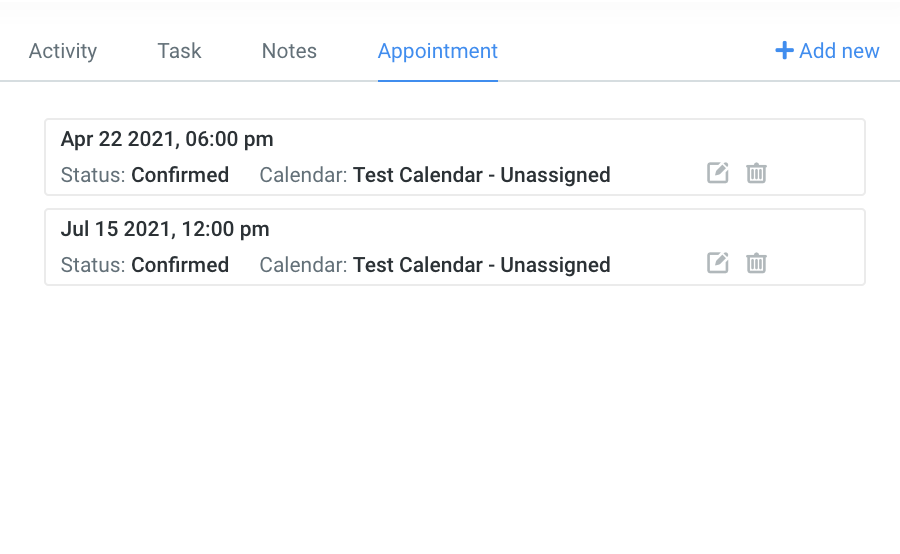This screenshot has height=554, width=900.
Task: Click the Apr 22 2021, 06:00 pm heading
Action: coord(167,139)
